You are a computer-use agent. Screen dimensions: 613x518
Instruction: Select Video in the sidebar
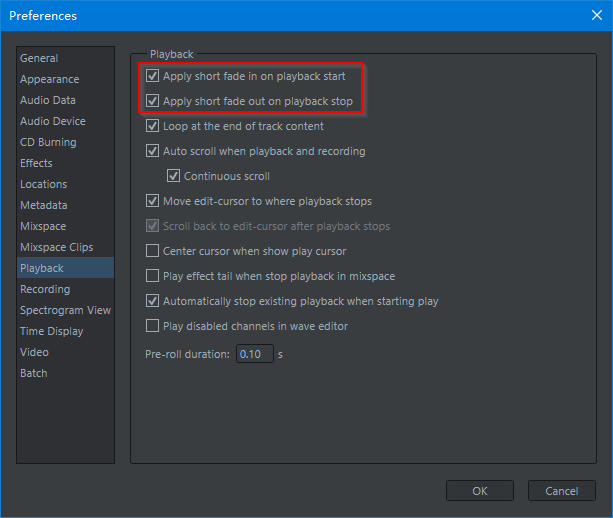tap(65, 352)
